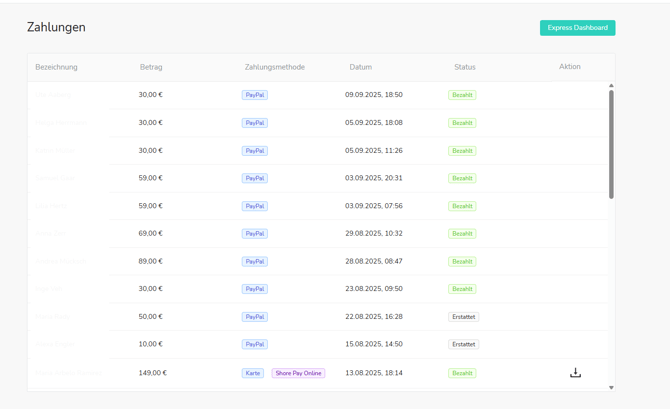Download receipt for the 149,00 € payment
670x409 pixels.
tap(575, 372)
